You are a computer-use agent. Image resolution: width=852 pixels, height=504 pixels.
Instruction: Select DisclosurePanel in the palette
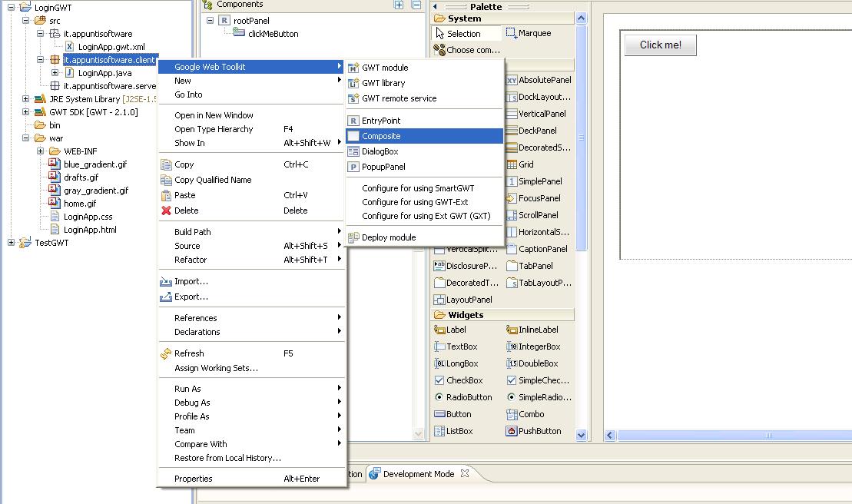[466, 266]
